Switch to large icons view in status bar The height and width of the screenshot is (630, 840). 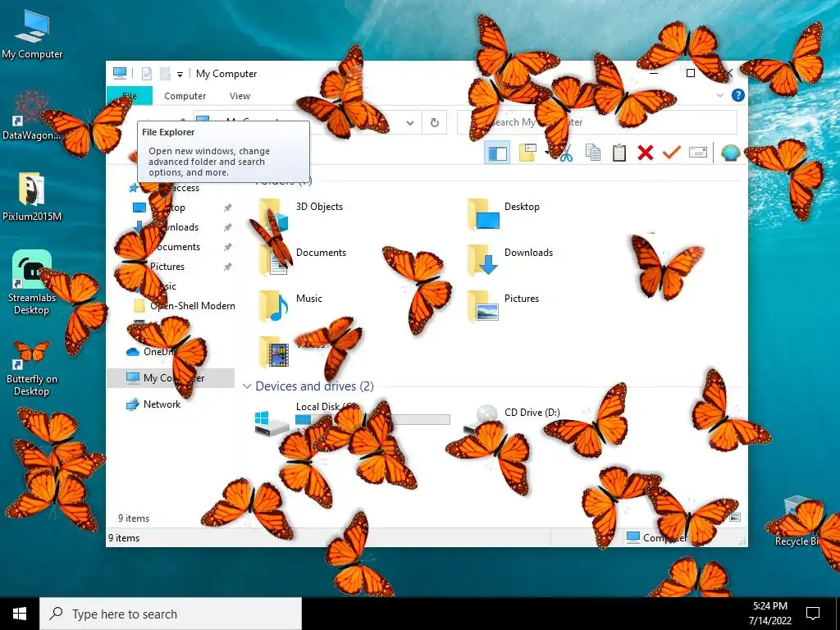(735, 518)
